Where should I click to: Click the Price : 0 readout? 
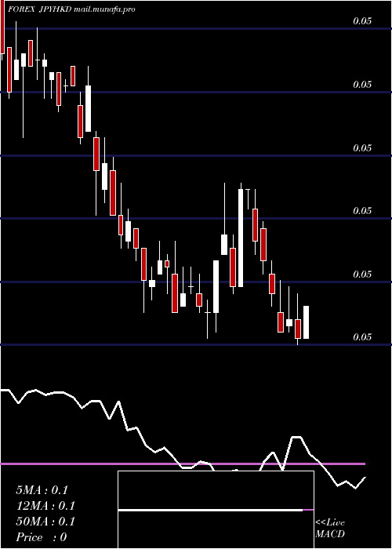click(x=41, y=537)
